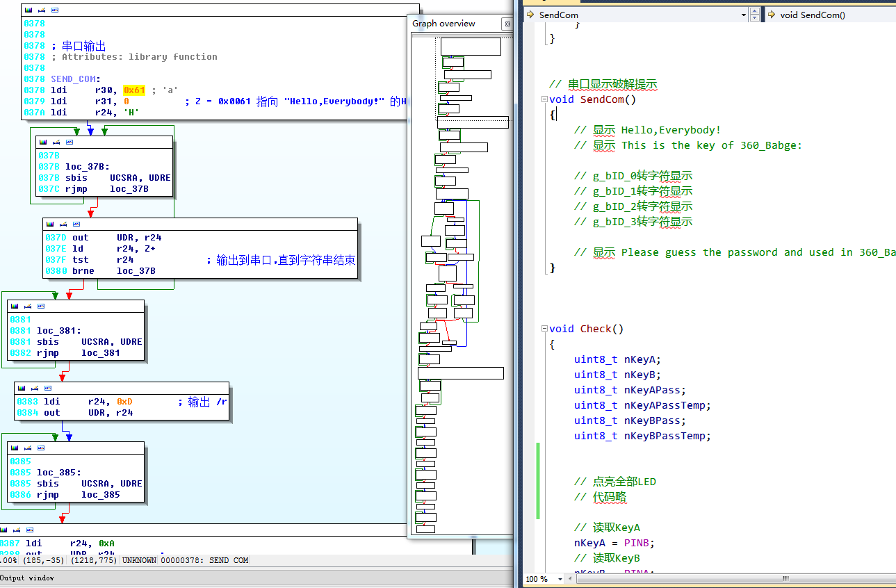
Task: Select the Output window tab
Action: (26, 578)
